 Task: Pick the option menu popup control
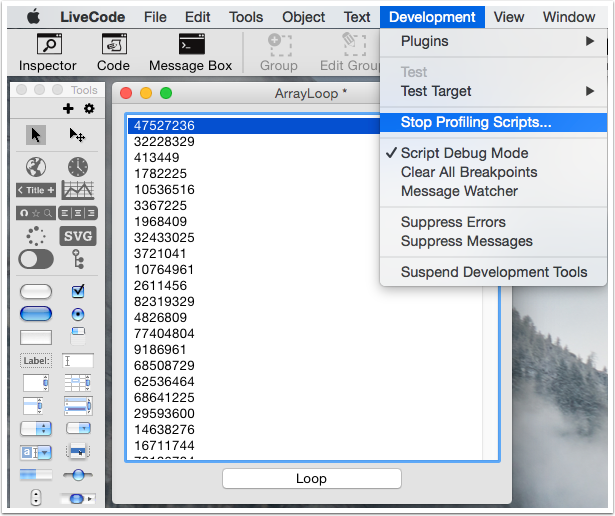point(36,429)
